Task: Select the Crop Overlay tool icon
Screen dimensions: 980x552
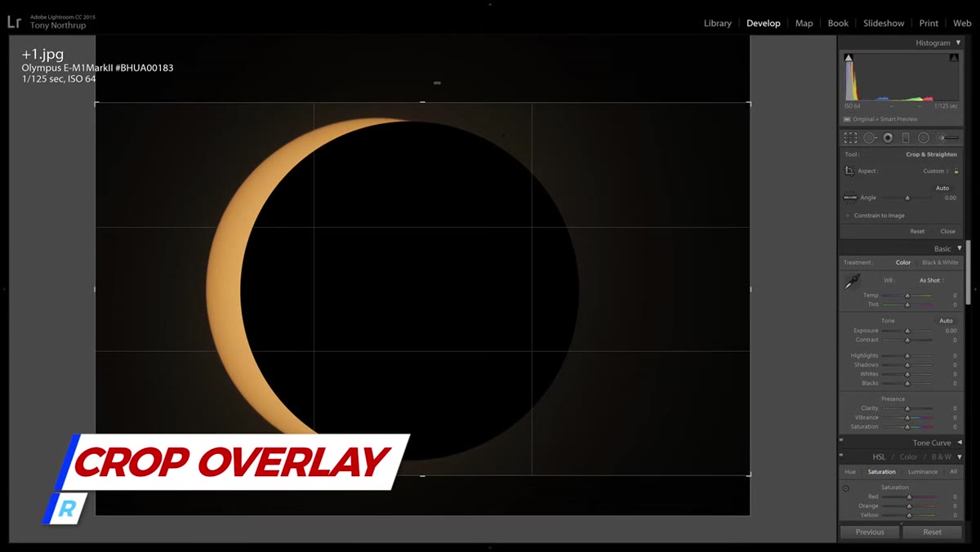Action: (850, 138)
